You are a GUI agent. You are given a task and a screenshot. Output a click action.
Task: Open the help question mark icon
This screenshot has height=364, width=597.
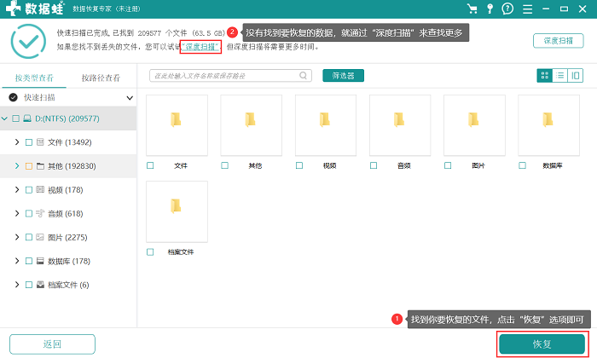pyautogui.click(x=507, y=9)
